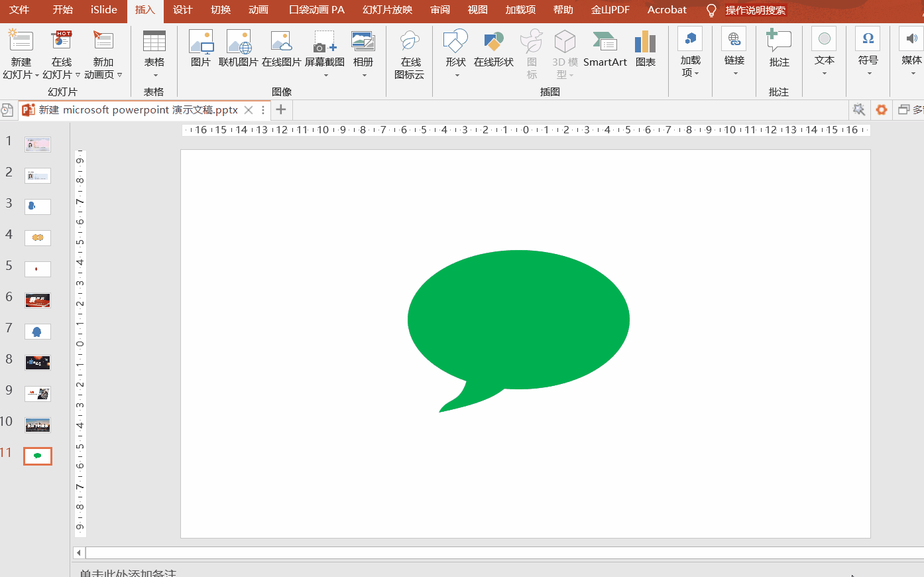Select slide 1 thumbnail
924x577 pixels.
click(38, 144)
